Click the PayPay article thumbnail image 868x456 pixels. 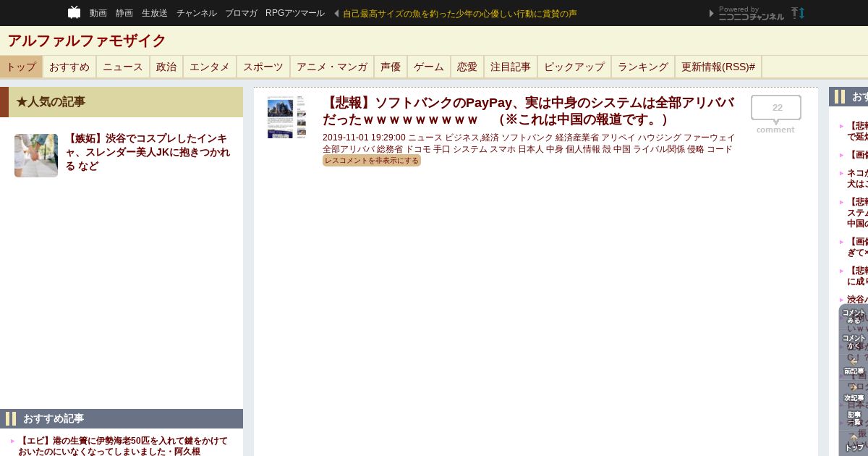[286, 117]
